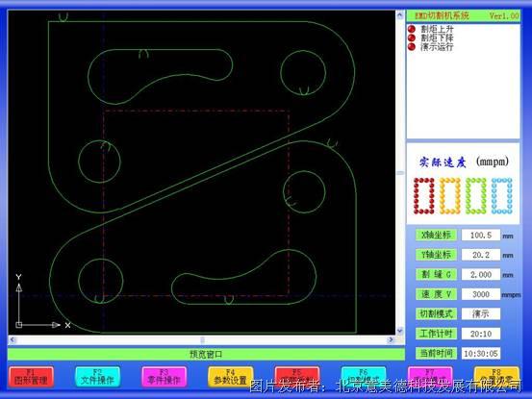Click the horizontal scrollbar left arrow
Viewport: 532px width, 399px height.
[13, 339]
